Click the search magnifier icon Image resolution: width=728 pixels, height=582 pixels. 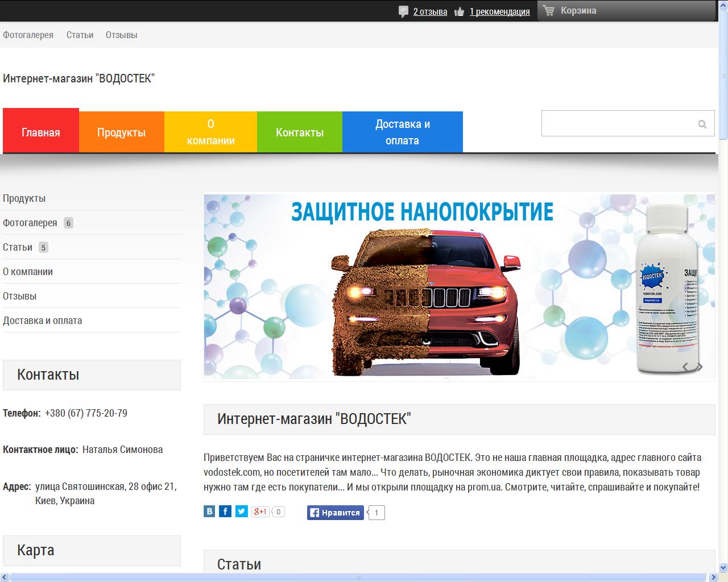point(702,124)
